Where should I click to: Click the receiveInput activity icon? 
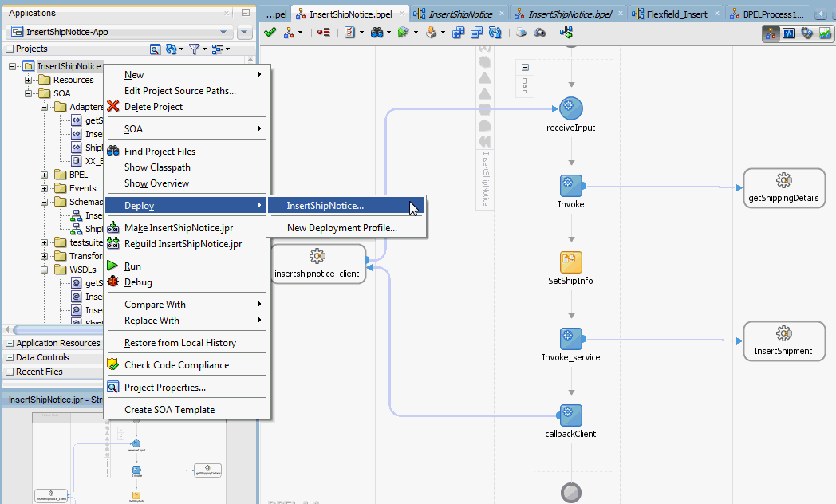(571, 108)
